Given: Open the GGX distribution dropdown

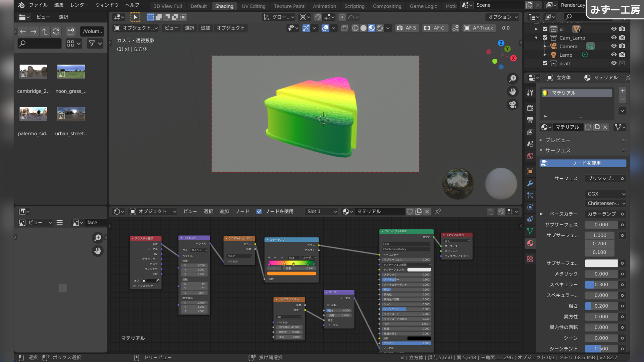Looking at the screenshot, I should (x=606, y=194).
